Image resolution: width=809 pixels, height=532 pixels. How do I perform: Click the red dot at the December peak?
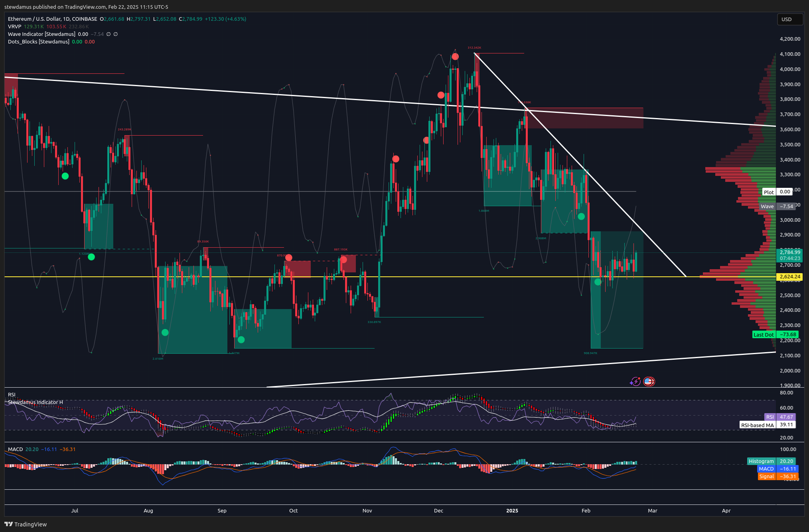(455, 57)
